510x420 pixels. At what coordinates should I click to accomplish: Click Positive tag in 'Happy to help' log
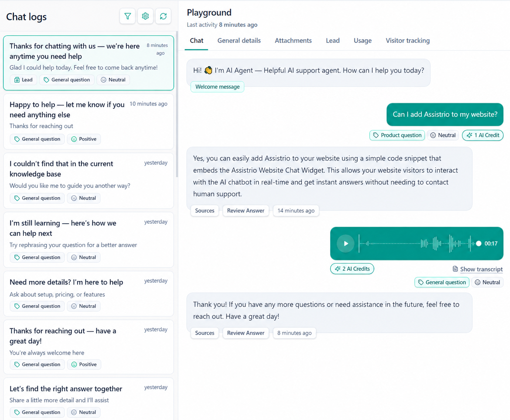point(84,139)
